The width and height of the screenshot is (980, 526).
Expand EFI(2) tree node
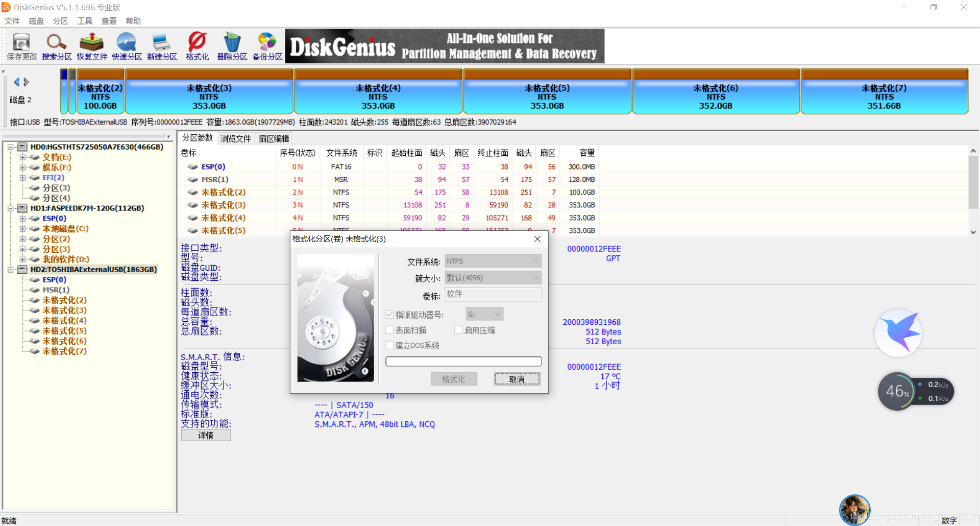(x=22, y=178)
